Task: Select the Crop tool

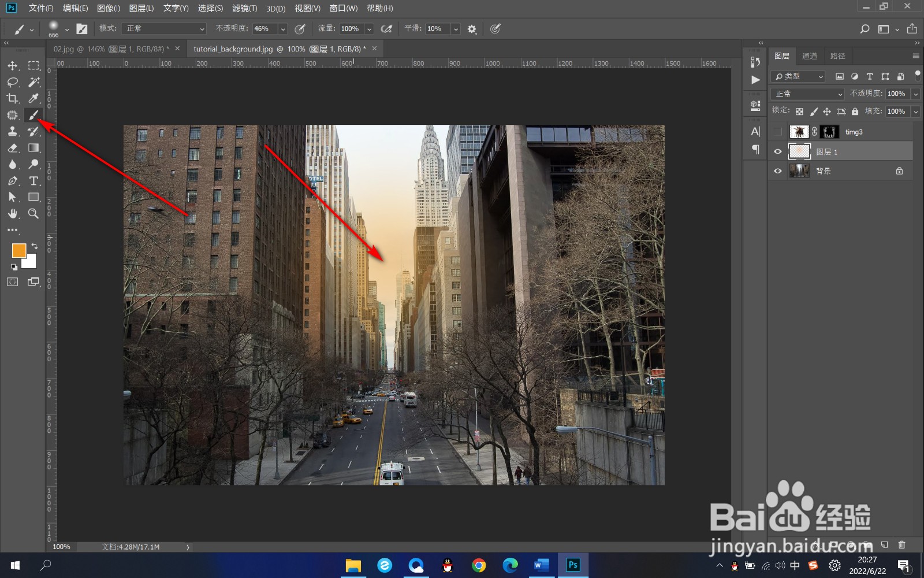Action: coord(13,98)
